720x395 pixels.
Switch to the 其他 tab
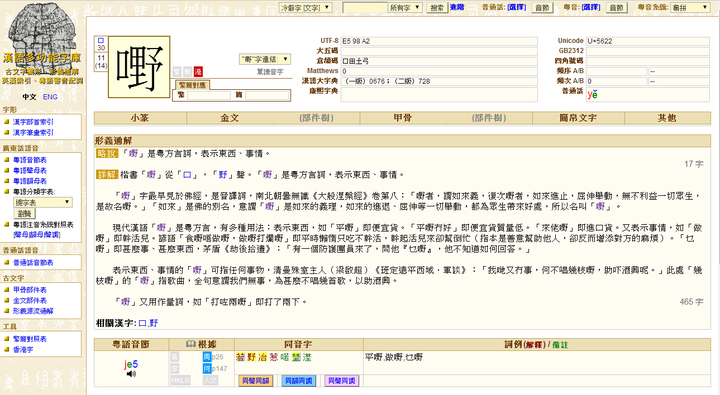click(x=667, y=118)
